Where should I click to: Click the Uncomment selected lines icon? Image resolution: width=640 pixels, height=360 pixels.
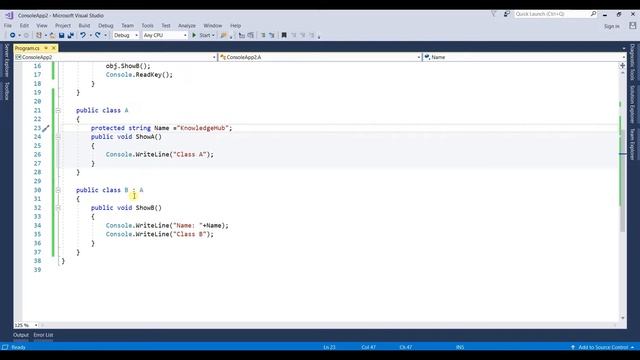[251, 36]
